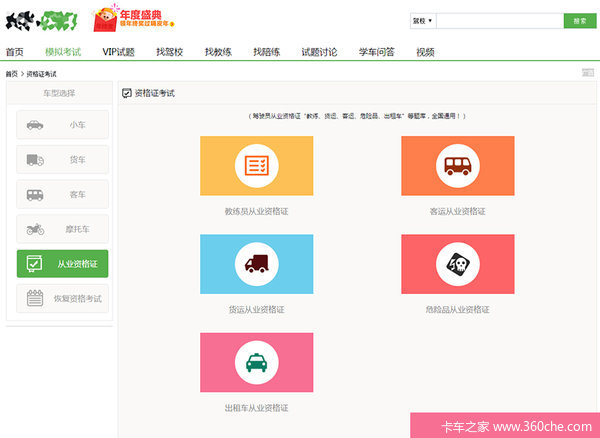Click the note about nationwide question banks
600x438 pixels.
(x=357, y=116)
